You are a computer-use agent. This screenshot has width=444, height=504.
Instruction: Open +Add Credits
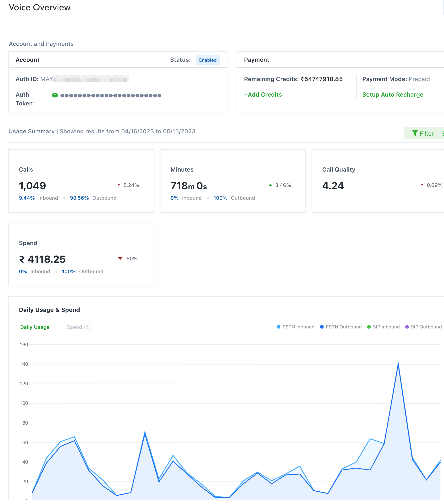pos(263,94)
